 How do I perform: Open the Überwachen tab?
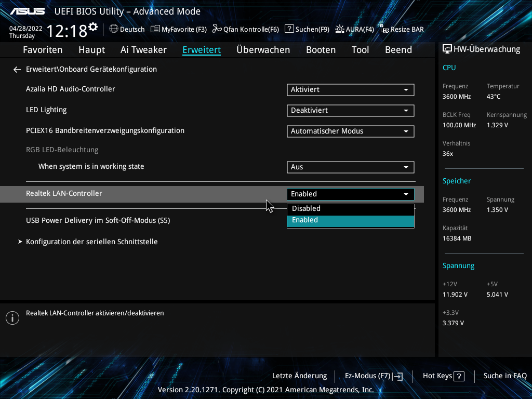point(263,50)
